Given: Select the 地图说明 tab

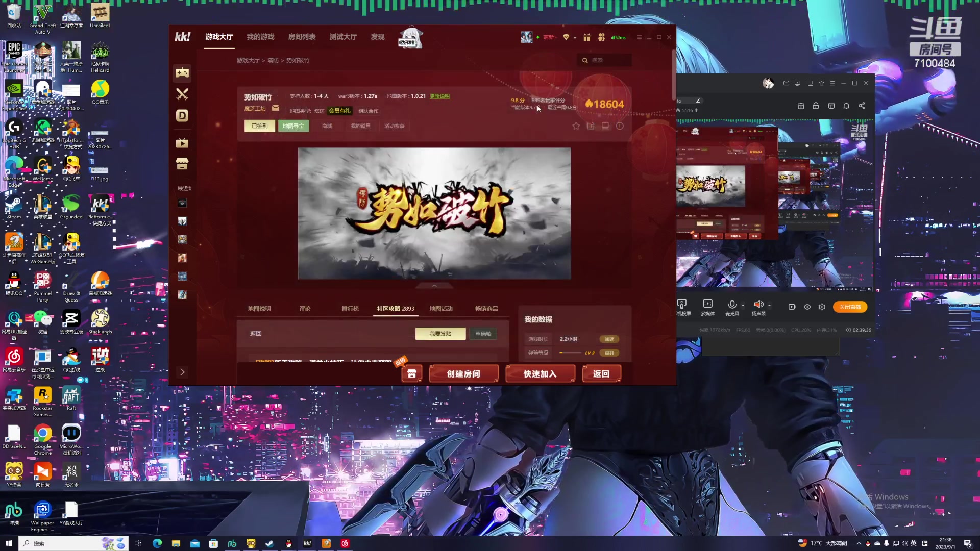Looking at the screenshot, I should [259, 309].
